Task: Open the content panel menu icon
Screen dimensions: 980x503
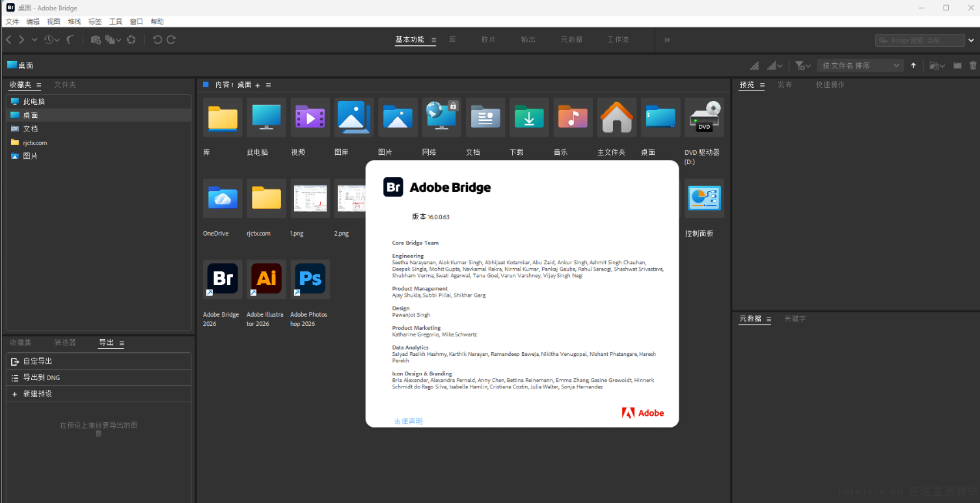Action: click(268, 85)
